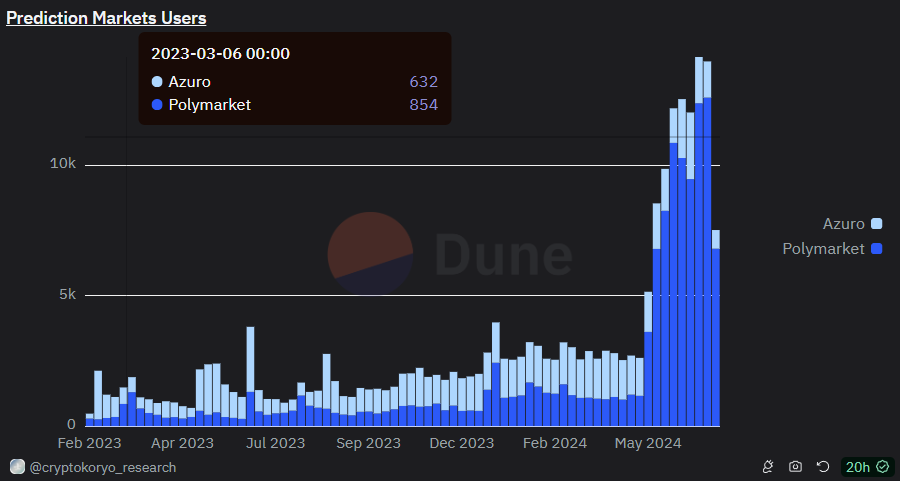Click the 20h freshness badge
Viewport: 900px width, 481px height.
pyautogui.click(x=867, y=467)
